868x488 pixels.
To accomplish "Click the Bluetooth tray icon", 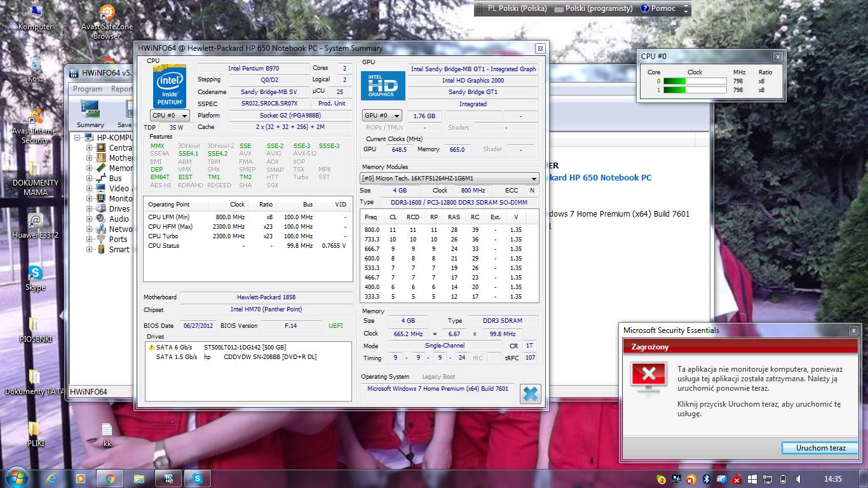I will tap(706, 479).
